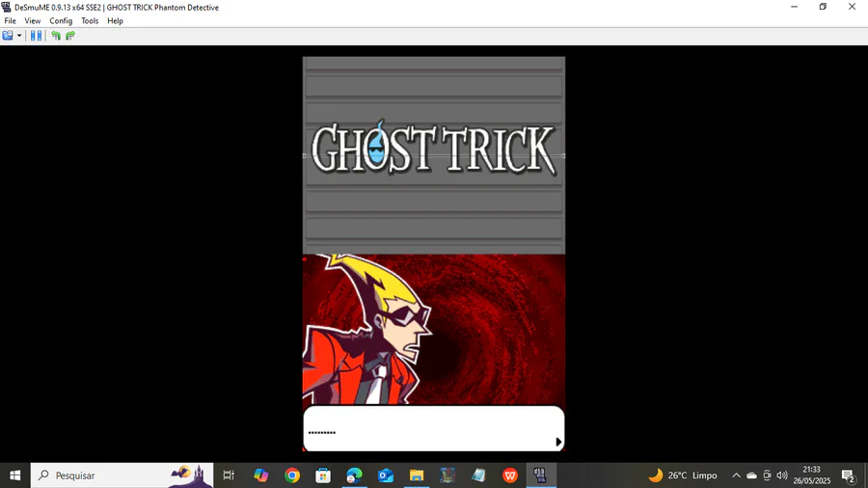Restore down the DeSmuME window
Viewport: 868px width, 488px height.
click(x=823, y=7)
